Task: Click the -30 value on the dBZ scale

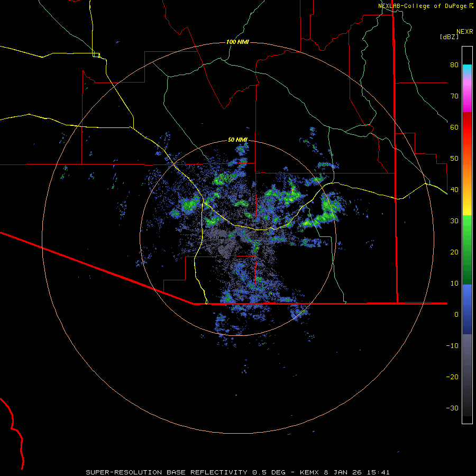Action: pyautogui.click(x=452, y=408)
